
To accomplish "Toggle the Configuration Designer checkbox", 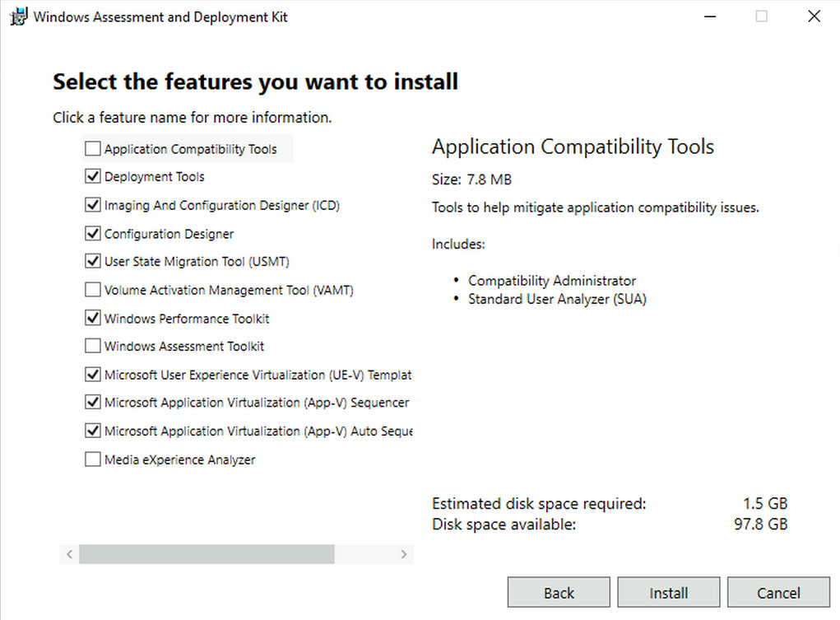I will [x=93, y=233].
